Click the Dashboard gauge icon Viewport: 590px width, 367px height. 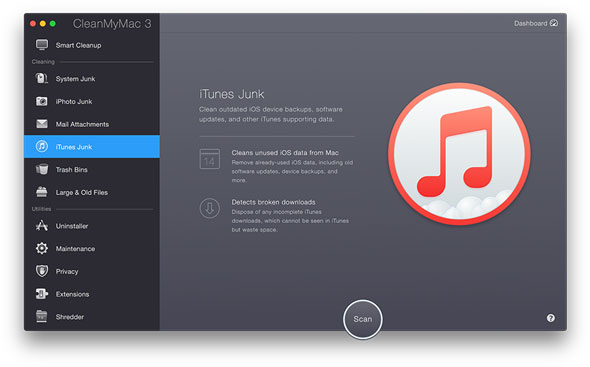(554, 23)
